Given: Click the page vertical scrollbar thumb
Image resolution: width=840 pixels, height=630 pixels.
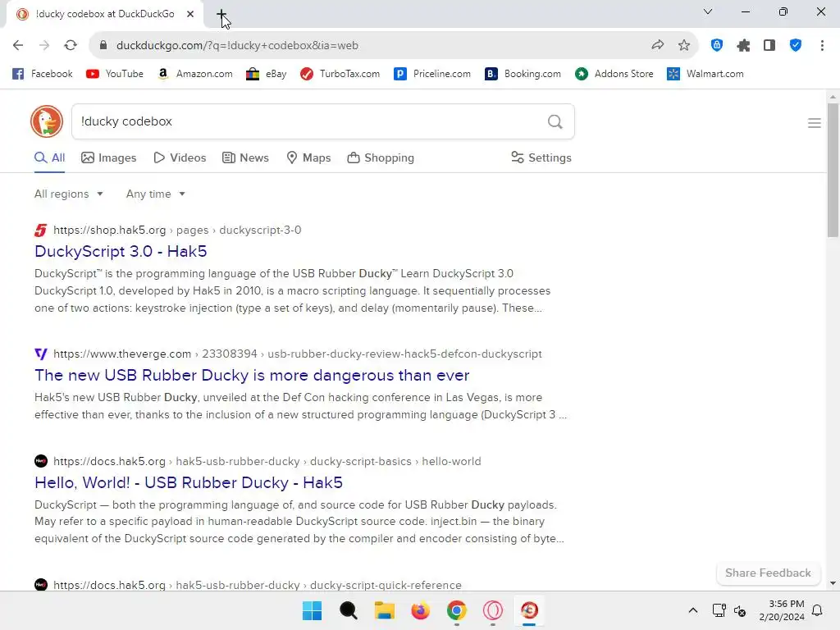Looking at the screenshot, I should 833,170.
